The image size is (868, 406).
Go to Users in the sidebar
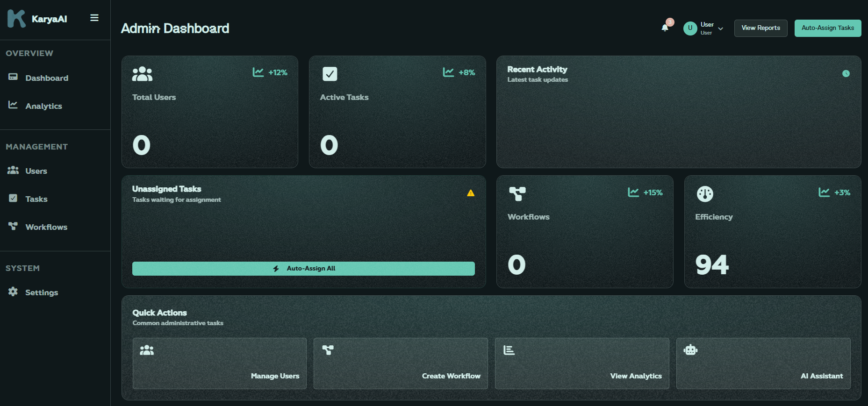(x=36, y=171)
